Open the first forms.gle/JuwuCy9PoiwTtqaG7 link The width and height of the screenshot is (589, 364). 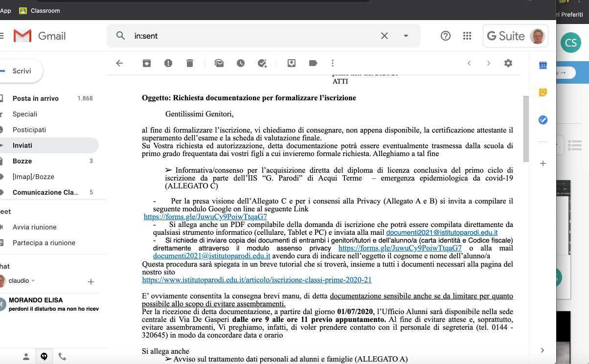[205, 217]
